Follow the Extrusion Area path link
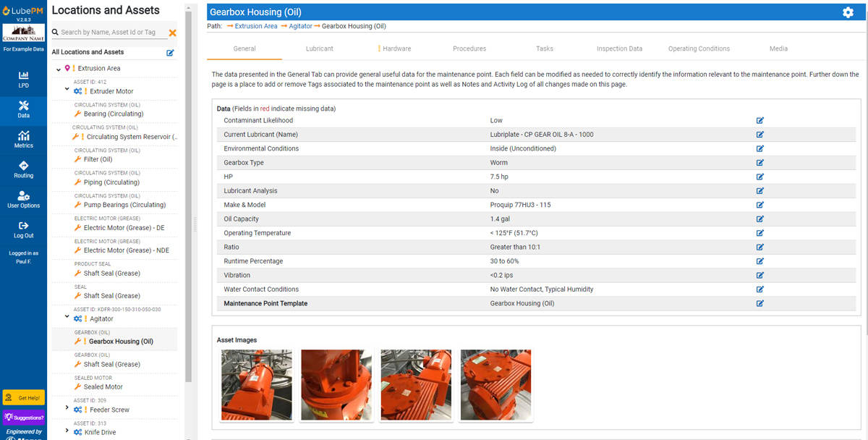The image size is (868, 440). (256, 26)
